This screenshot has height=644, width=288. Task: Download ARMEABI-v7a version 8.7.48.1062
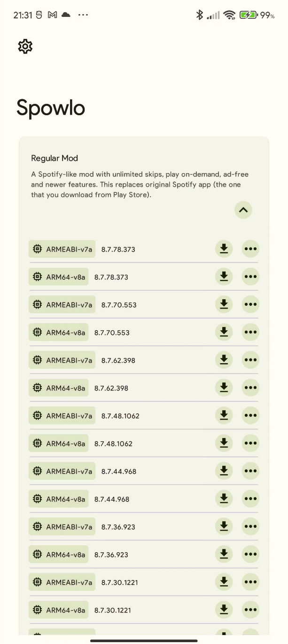pyautogui.click(x=224, y=415)
